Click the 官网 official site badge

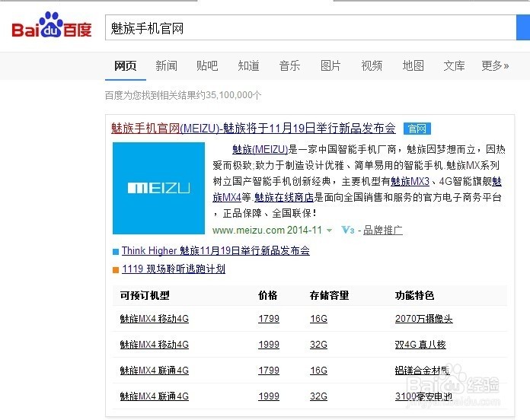(x=417, y=129)
